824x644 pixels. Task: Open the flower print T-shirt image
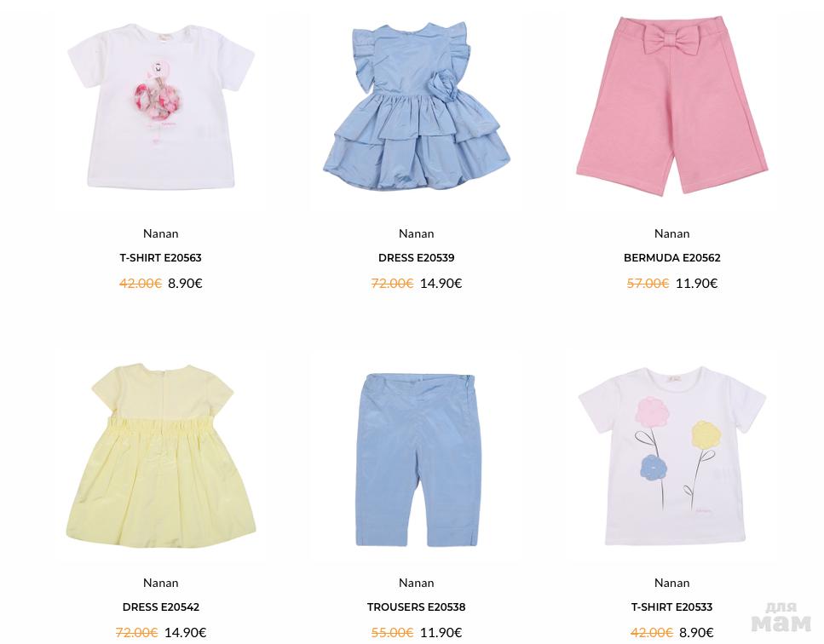coord(671,456)
